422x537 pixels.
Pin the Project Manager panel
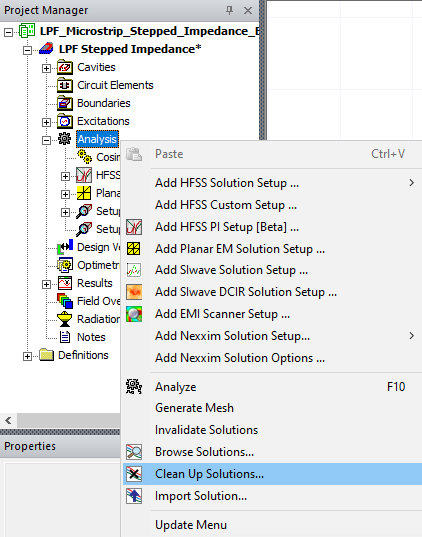tap(229, 10)
